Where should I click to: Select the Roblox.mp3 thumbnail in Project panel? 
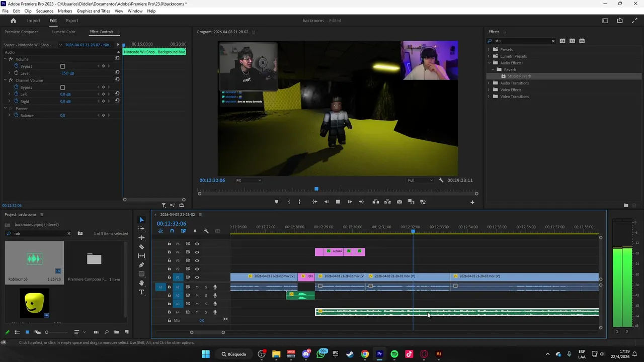point(34,258)
